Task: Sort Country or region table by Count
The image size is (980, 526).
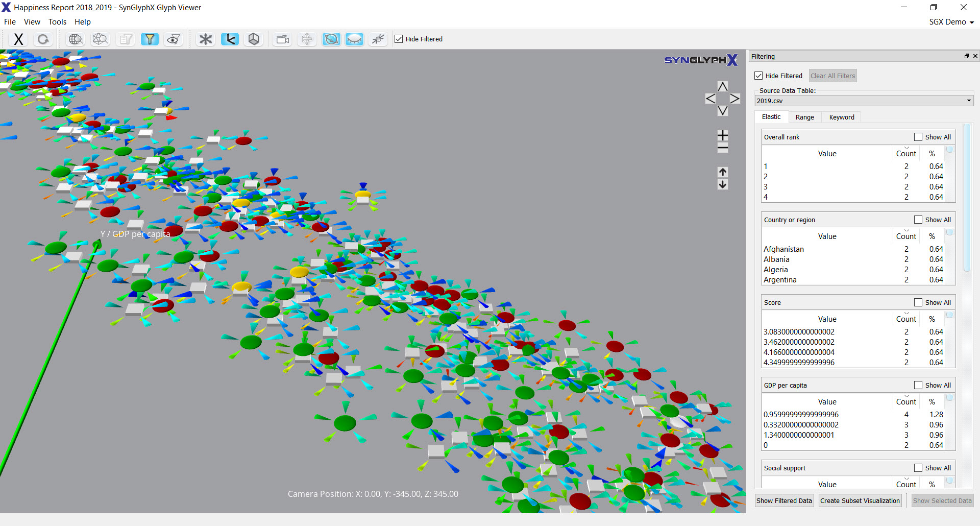Action: [x=906, y=236]
